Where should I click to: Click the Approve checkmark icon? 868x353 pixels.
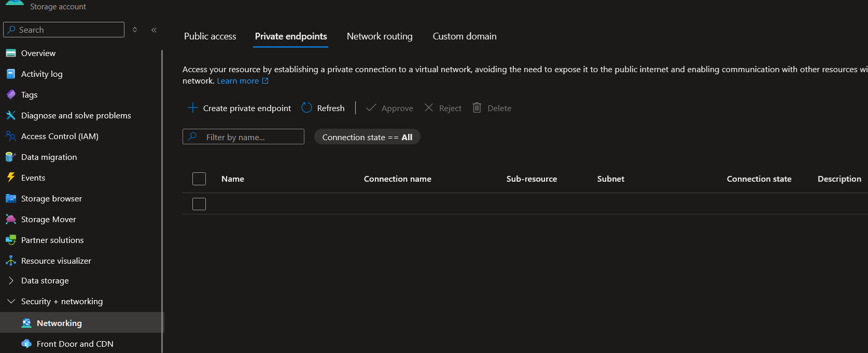(x=371, y=107)
